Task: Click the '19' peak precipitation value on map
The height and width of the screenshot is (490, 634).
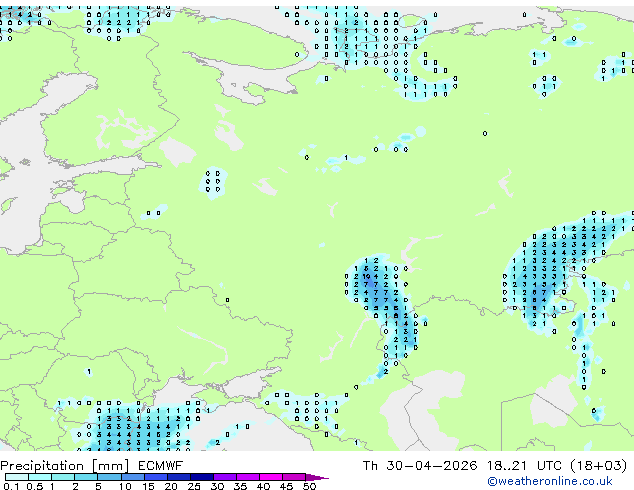Action: 366,277
